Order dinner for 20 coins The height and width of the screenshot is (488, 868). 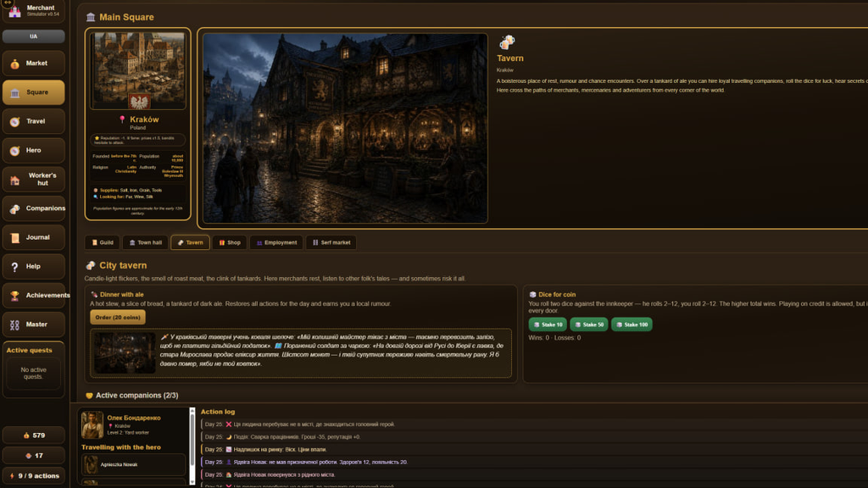click(118, 317)
